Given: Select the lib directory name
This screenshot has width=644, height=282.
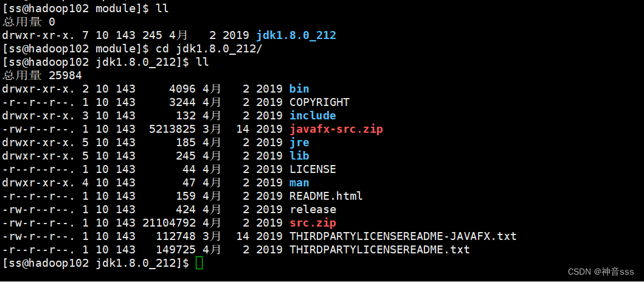Looking at the screenshot, I should pos(299,156).
